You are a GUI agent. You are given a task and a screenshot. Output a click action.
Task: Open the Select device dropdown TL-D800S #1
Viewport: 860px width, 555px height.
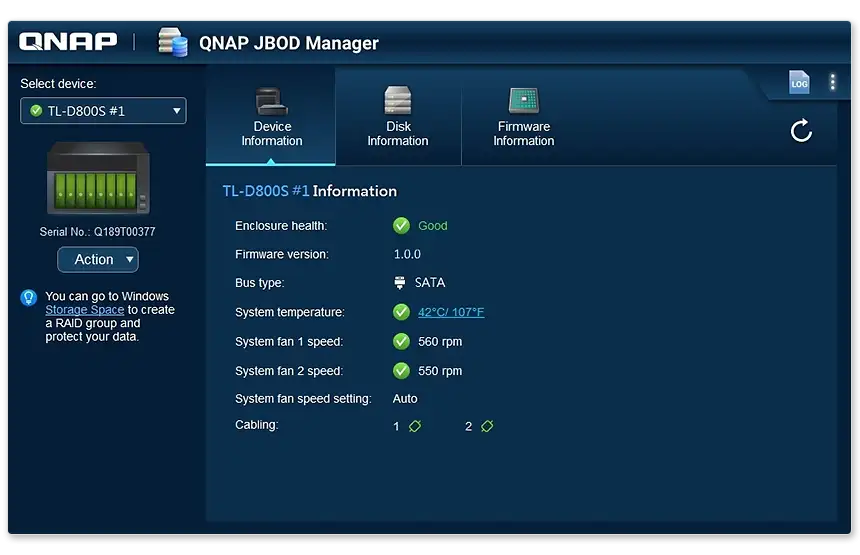[x=103, y=111]
